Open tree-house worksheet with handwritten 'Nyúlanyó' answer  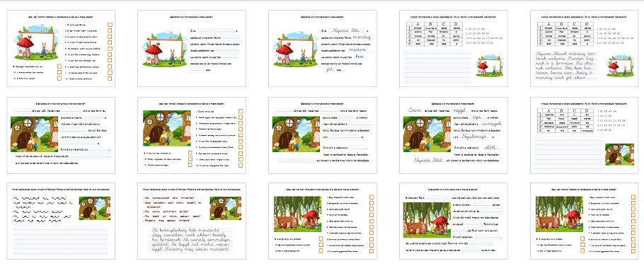[454, 135]
